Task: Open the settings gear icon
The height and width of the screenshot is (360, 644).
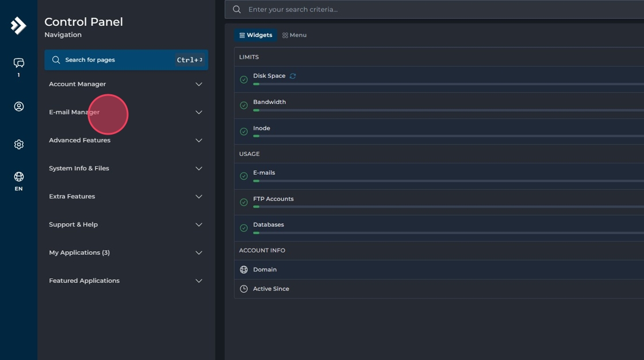Action: 18,144
